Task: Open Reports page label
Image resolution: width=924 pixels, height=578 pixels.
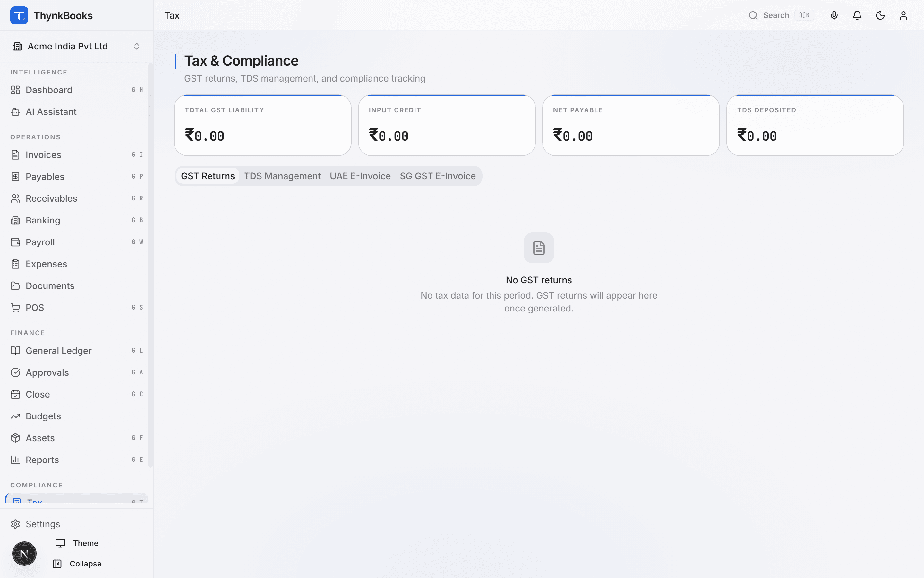Action: [x=42, y=460]
